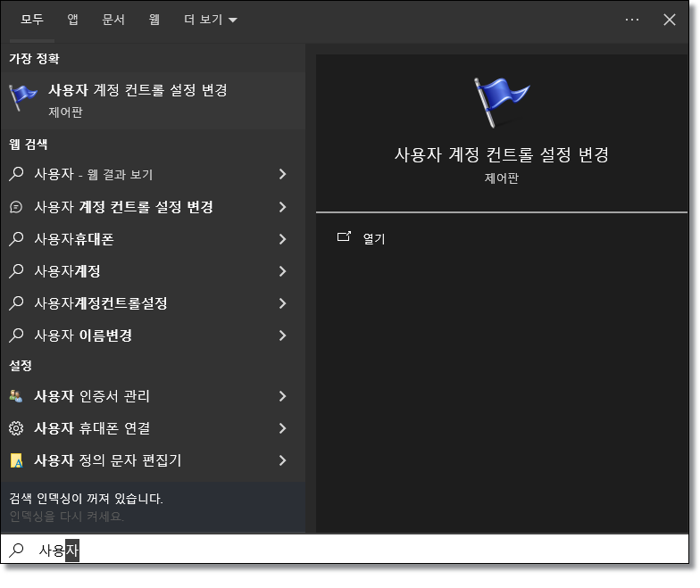
Task: Click chat bubble icon beside 사용자 계정 컨트롤 설정 변경 suggestion
Action: 16,207
